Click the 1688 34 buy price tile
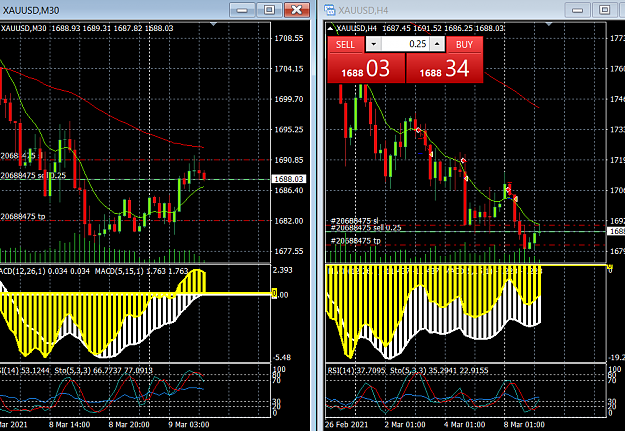 444,69
